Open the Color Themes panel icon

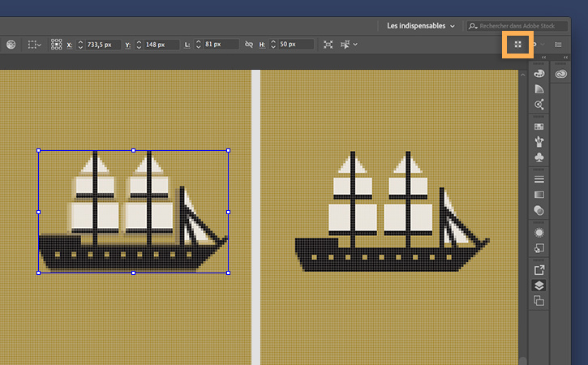(x=539, y=105)
